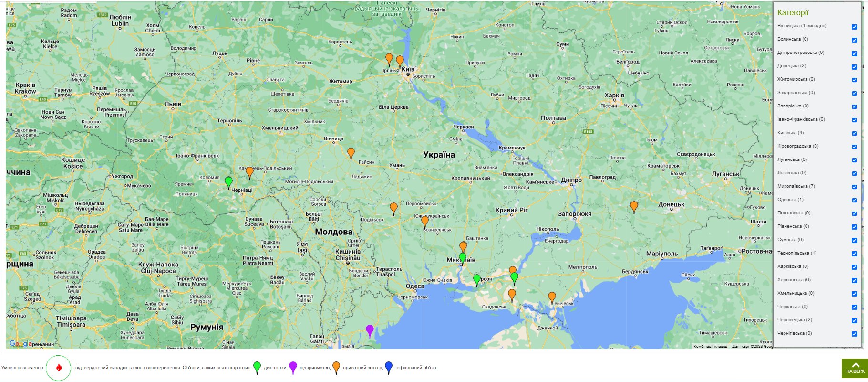The image size is (868, 382).
Task: Select the orange marker directly above Київ
Action: [x=400, y=62]
